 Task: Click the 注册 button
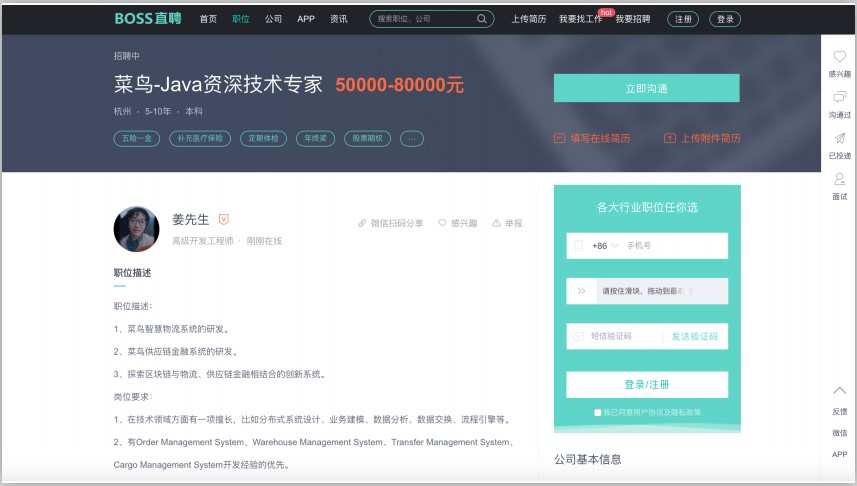[x=683, y=19]
